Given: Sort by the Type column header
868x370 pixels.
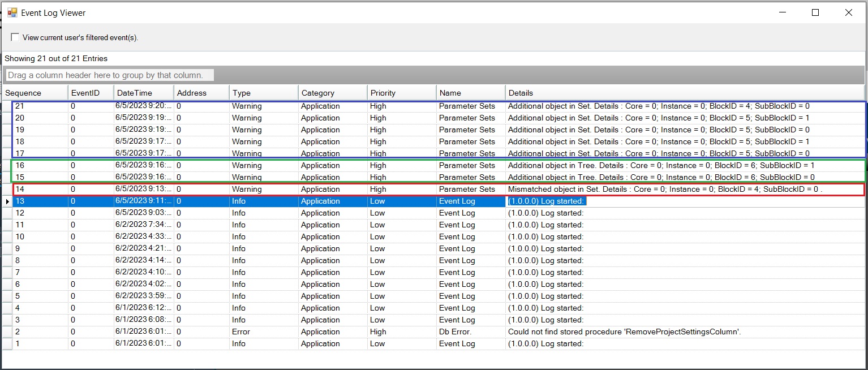Looking at the screenshot, I should tap(264, 93).
